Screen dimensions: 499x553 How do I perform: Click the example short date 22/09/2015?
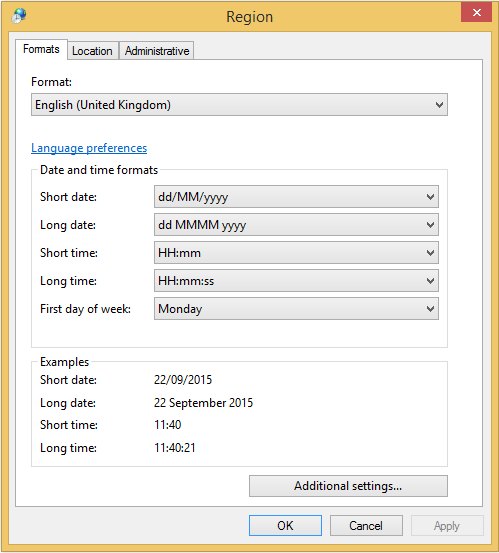pos(183,380)
